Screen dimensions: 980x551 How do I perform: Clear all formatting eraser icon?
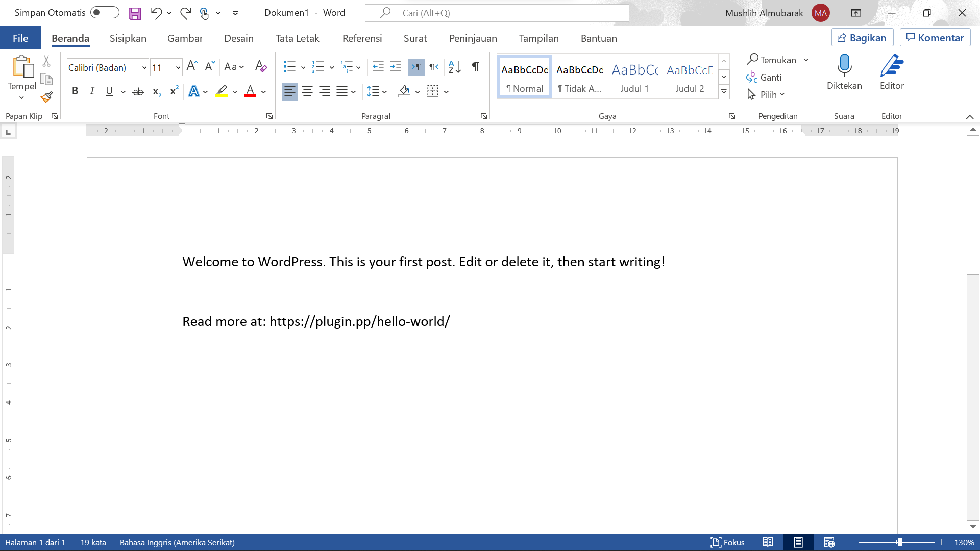point(261,67)
